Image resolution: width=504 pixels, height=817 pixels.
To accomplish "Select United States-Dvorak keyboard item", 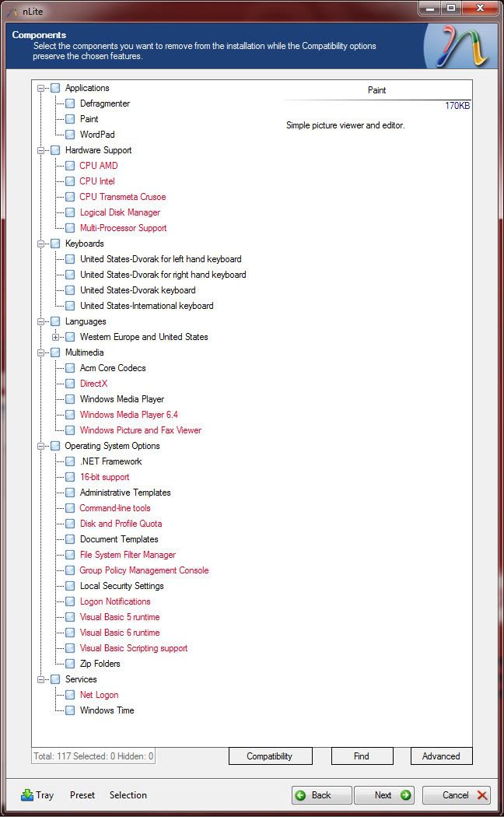I will [x=138, y=290].
